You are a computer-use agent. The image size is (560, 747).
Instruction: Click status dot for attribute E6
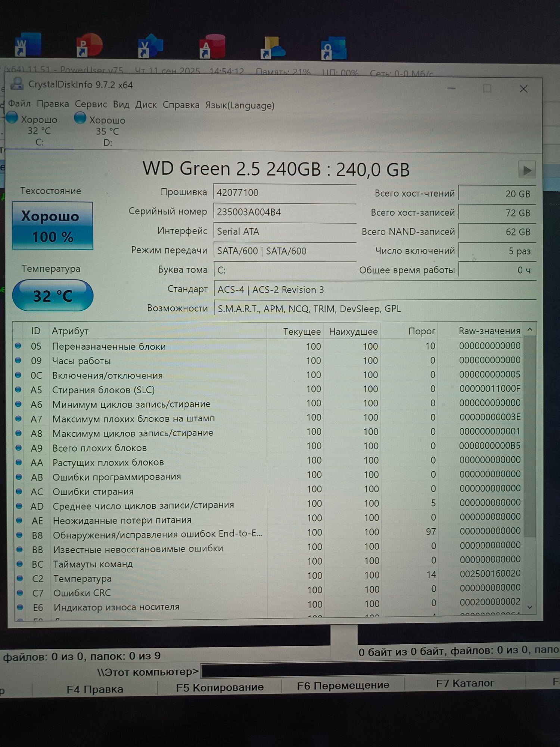(20, 607)
